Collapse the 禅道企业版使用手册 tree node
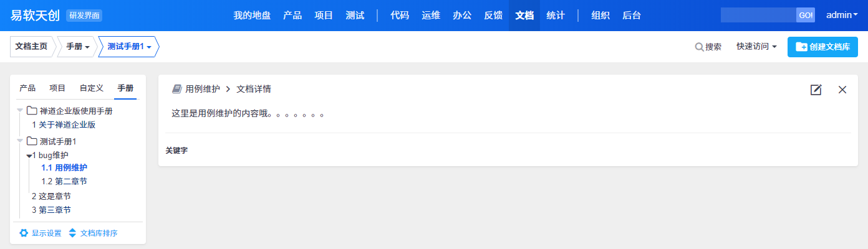 tap(20, 111)
